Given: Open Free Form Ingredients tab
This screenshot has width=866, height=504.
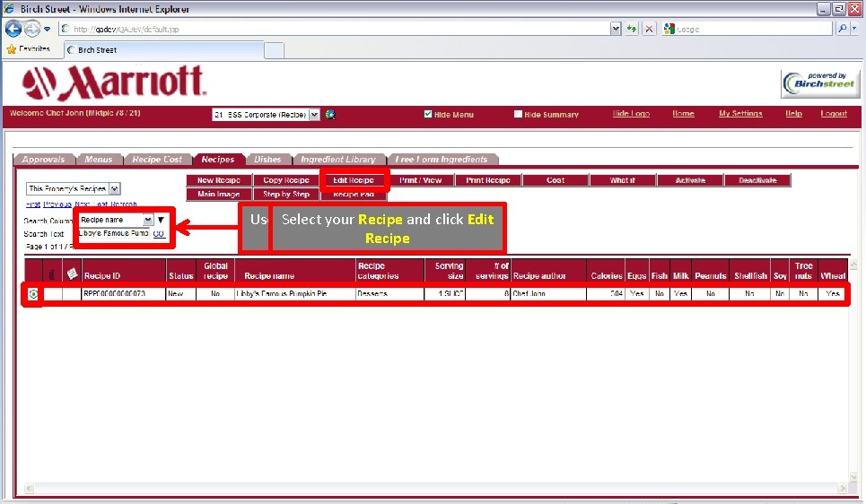Looking at the screenshot, I should coord(442,159).
